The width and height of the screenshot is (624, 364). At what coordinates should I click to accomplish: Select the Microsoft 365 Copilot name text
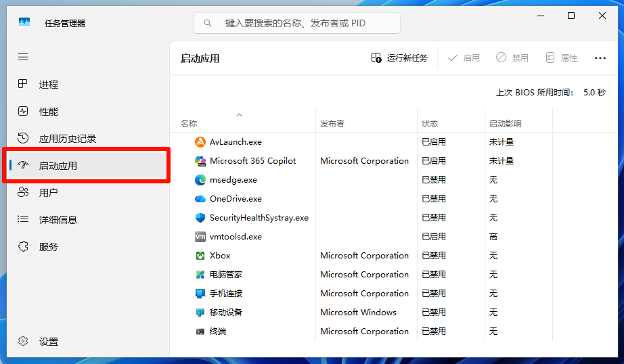(252, 161)
